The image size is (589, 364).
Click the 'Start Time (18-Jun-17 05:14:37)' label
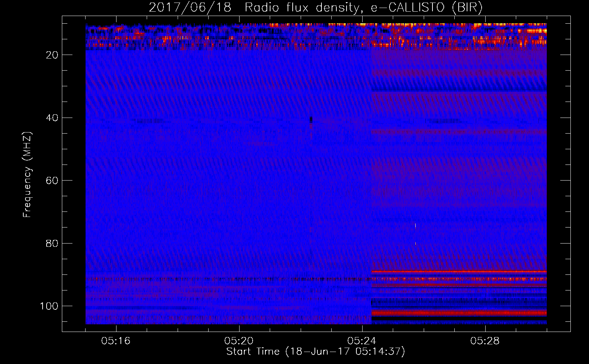point(316,352)
